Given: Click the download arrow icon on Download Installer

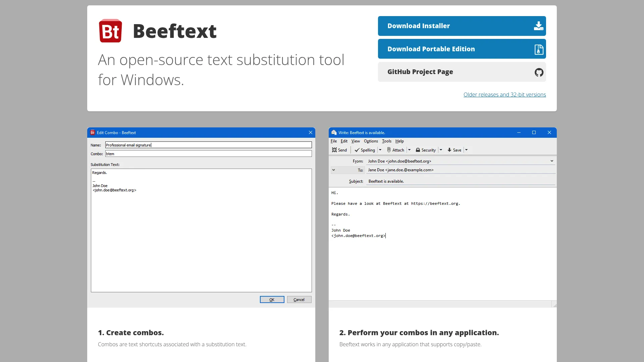Looking at the screenshot, I should point(538,26).
